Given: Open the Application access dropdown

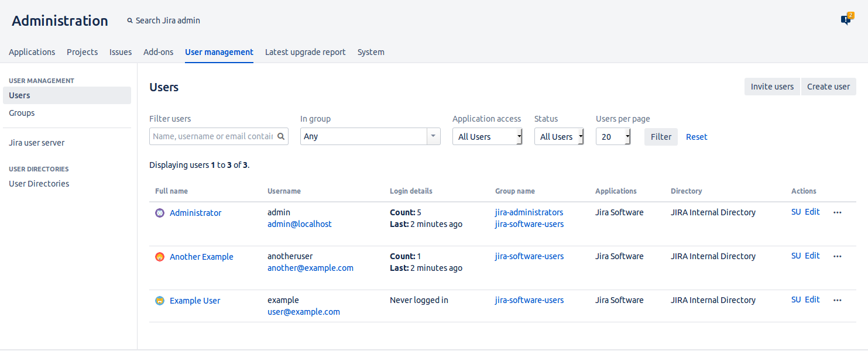Looking at the screenshot, I should [488, 136].
